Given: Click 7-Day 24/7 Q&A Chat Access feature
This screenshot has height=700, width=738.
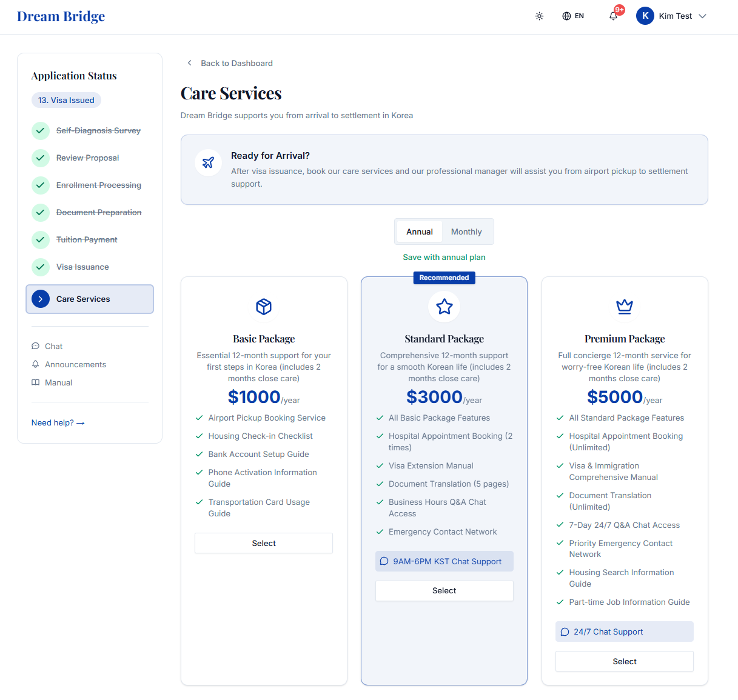Looking at the screenshot, I should (625, 525).
